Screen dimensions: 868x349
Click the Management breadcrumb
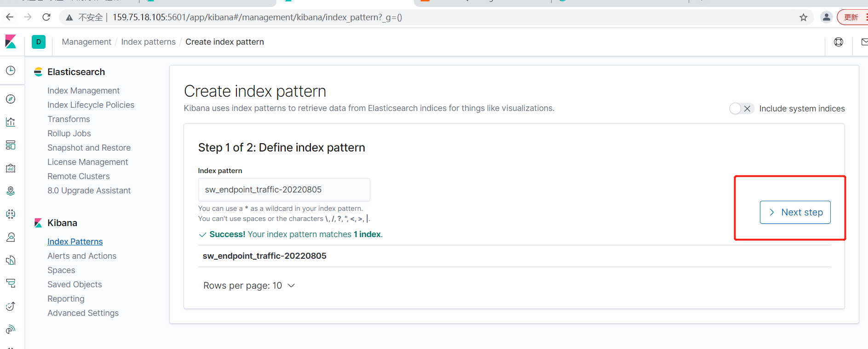[x=86, y=42]
